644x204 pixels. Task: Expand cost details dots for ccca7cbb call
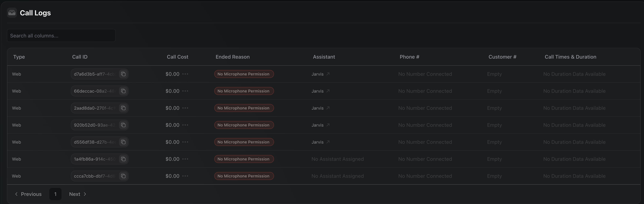[185, 176]
